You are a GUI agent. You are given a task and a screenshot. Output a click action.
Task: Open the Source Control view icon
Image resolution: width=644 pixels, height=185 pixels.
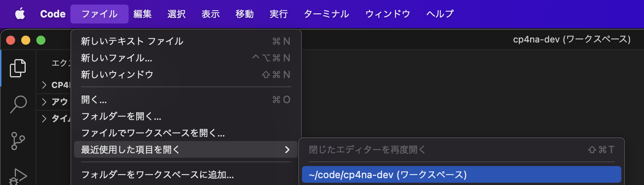coord(18,141)
